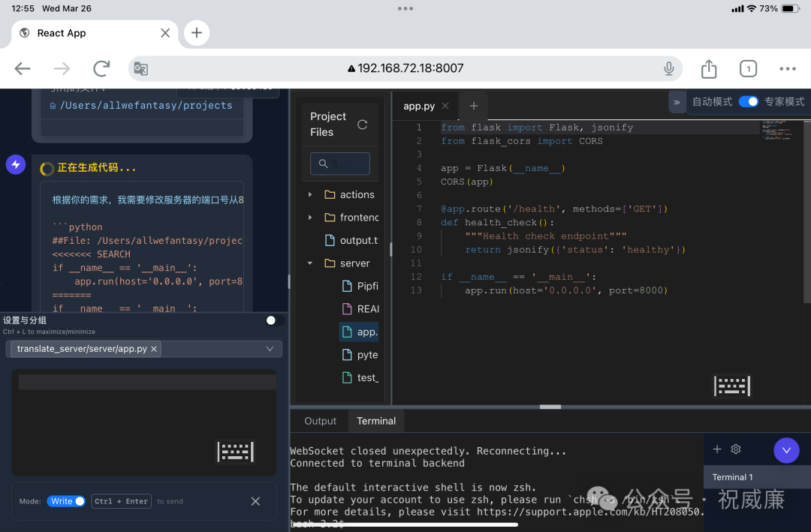
Task: Select the app.py editor tab
Action: click(x=418, y=106)
